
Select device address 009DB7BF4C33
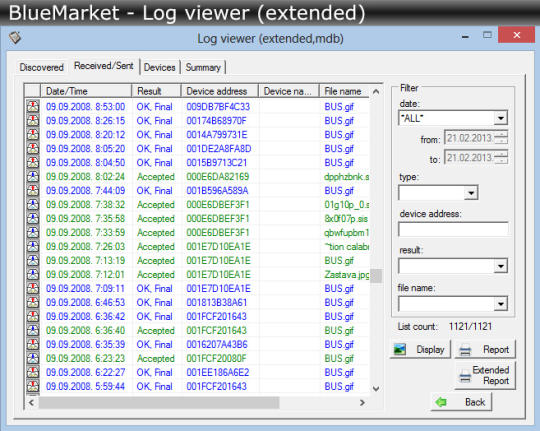[x=218, y=106]
